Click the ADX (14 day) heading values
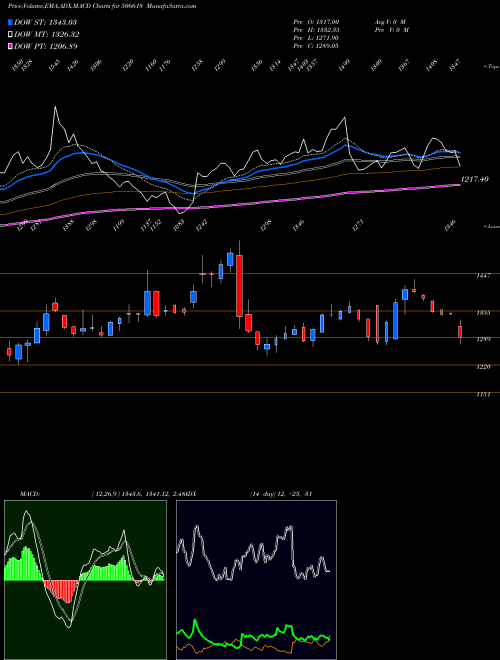 280,494
